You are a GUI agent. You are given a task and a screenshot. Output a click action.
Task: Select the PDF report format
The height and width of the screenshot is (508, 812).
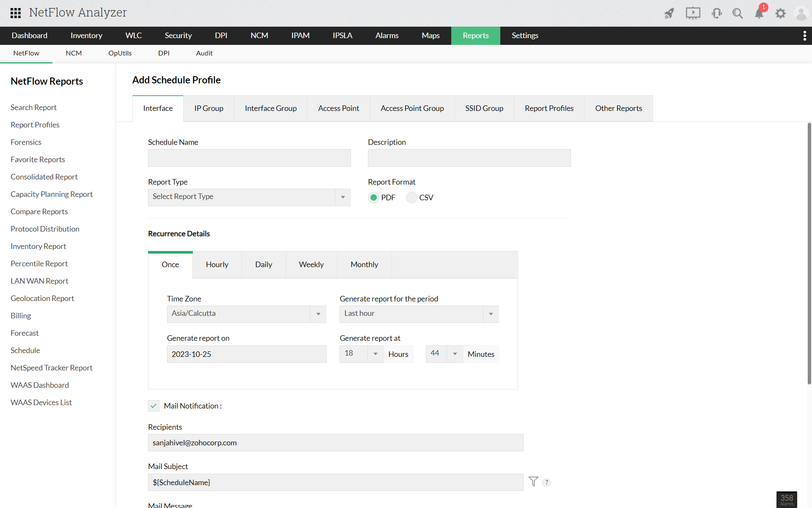coord(373,198)
